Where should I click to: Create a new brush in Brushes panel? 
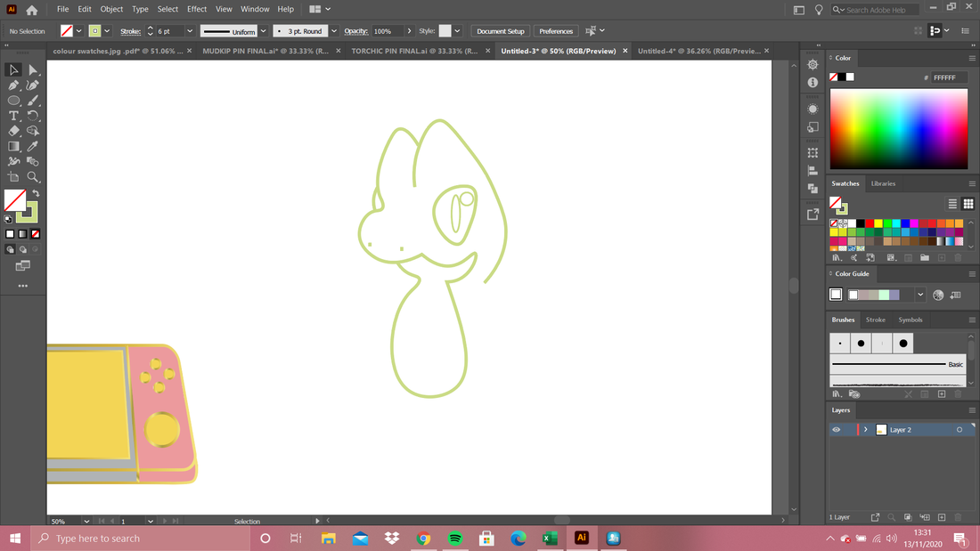click(x=942, y=394)
